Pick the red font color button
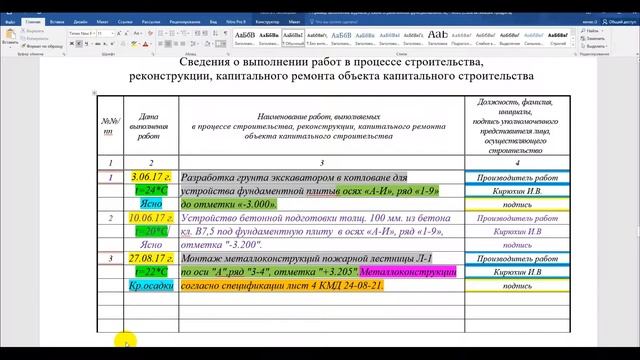 coord(145,44)
